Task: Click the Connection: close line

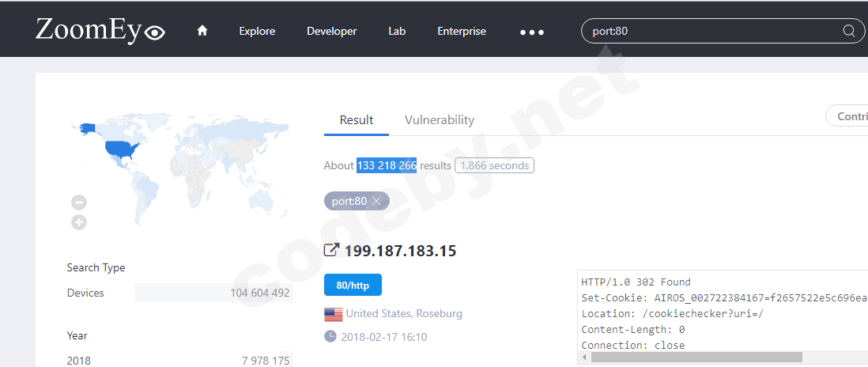Action: pyautogui.click(x=632, y=346)
